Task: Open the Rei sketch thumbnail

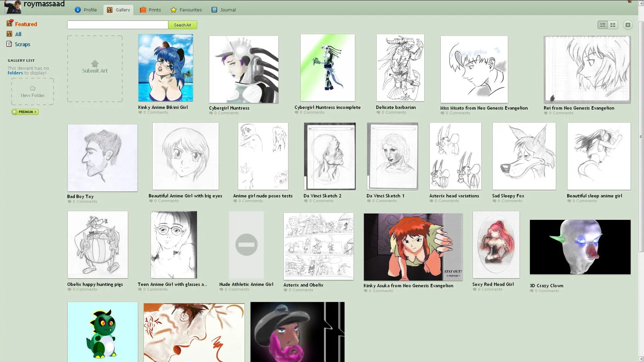Action: 587,69
